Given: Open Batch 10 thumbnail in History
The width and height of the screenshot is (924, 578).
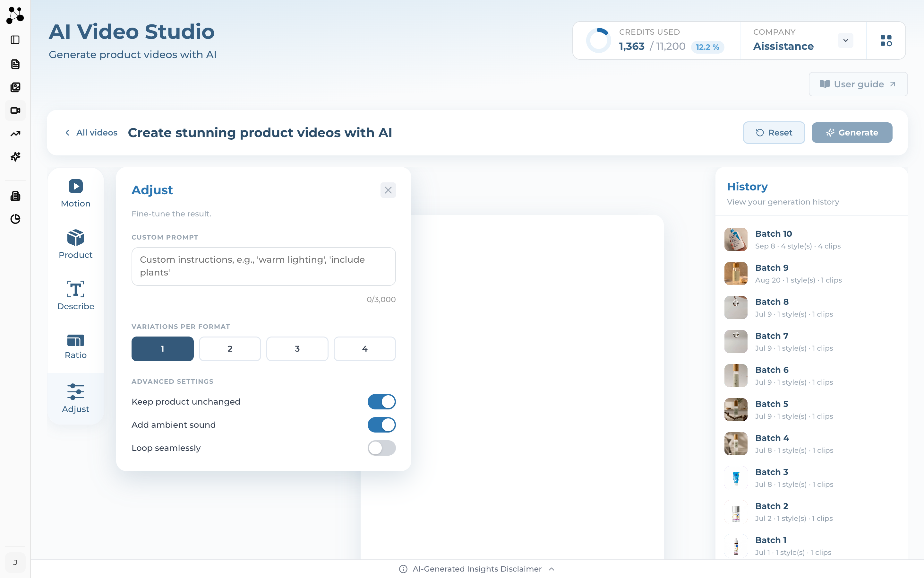Looking at the screenshot, I should click(736, 240).
